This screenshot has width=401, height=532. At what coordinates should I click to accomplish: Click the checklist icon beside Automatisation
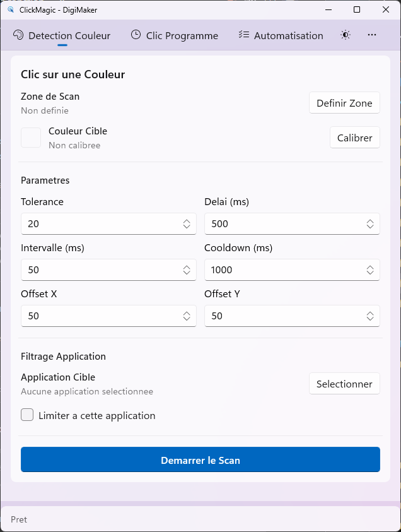click(243, 36)
